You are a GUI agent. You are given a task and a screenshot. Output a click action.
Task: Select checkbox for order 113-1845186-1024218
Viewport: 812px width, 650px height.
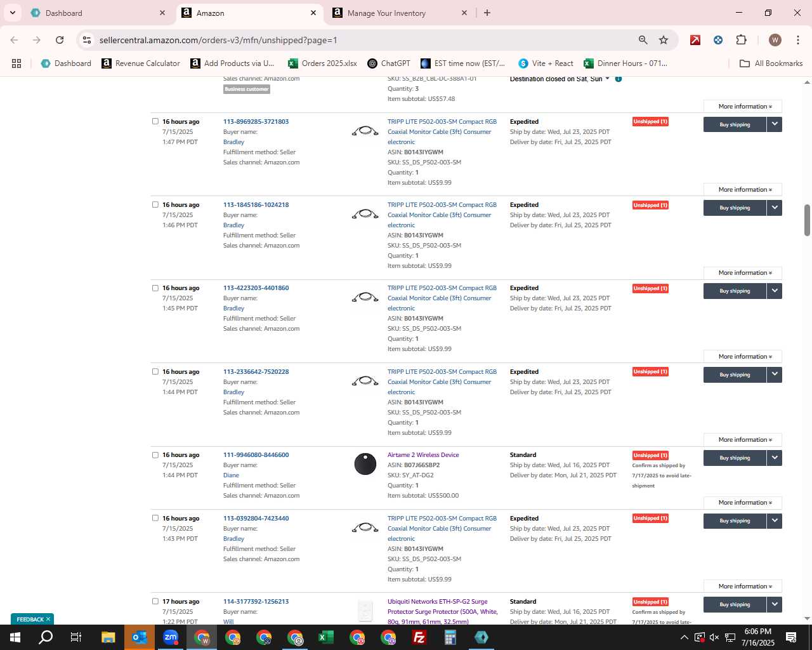[x=155, y=204]
